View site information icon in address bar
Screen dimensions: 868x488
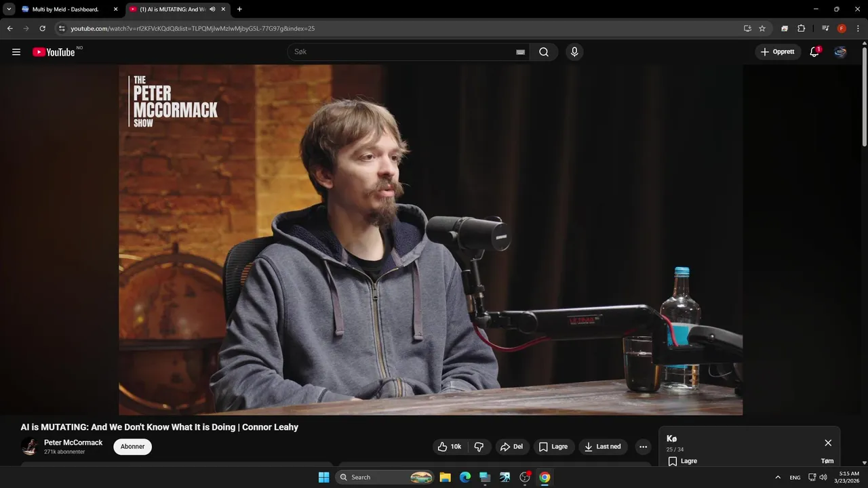coord(61,28)
